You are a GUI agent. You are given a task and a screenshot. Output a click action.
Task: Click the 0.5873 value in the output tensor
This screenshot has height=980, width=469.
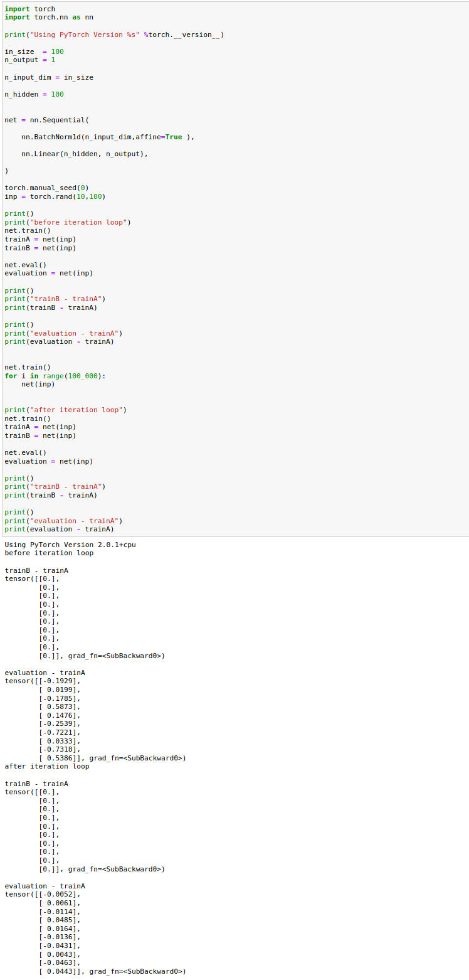point(61,706)
